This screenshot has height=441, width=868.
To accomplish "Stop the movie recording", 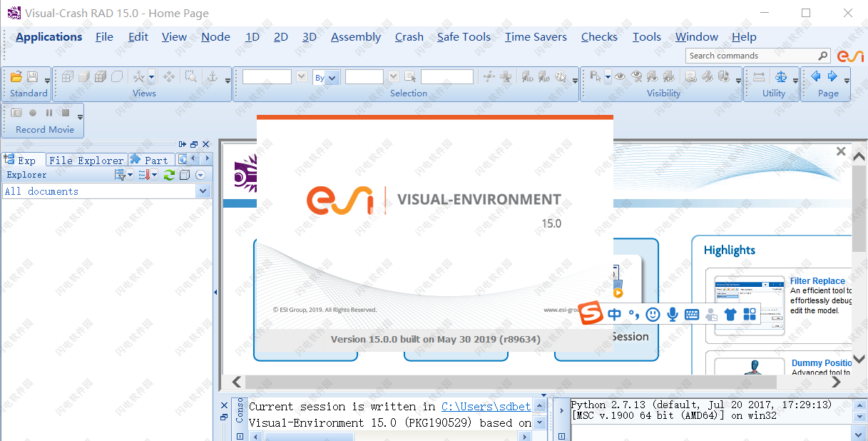I will click(66, 113).
